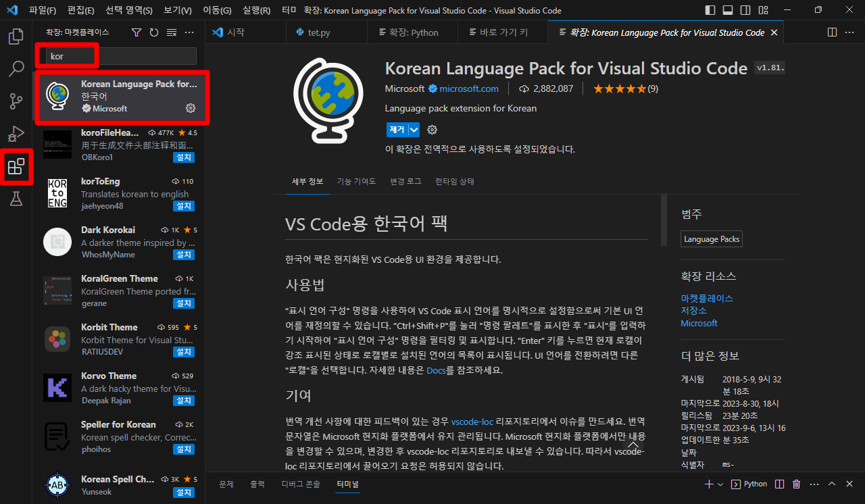Select the 세부 정보 details tab
Viewport: 865px width, 504px height.
[x=307, y=182]
